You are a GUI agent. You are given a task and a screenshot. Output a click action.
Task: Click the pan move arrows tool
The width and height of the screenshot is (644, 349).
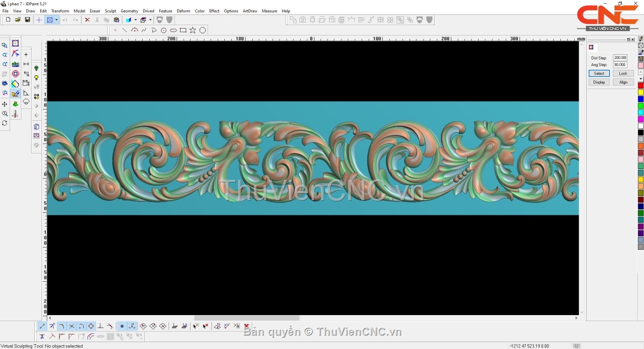(x=5, y=104)
